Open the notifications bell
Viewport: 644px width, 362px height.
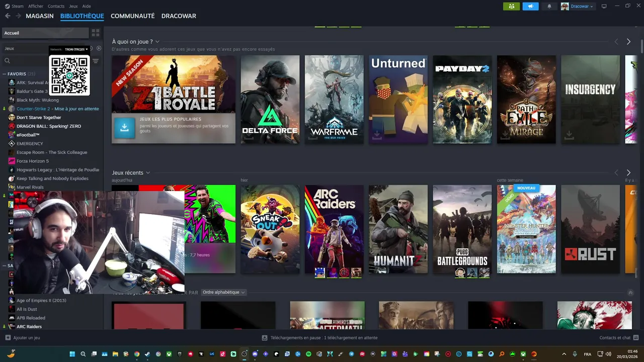(x=549, y=6)
